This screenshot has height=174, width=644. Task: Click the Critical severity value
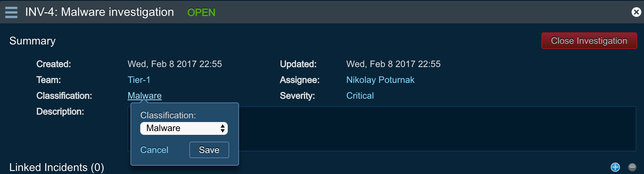[360, 96]
